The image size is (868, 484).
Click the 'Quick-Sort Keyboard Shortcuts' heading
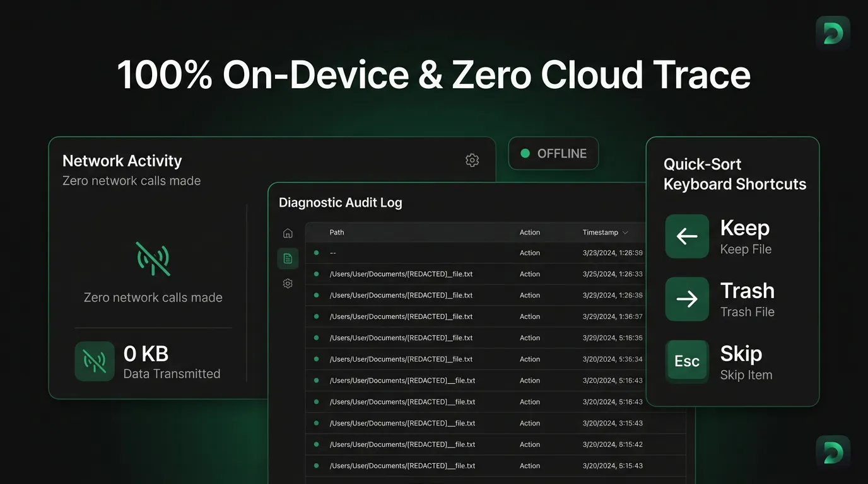click(x=735, y=174)
